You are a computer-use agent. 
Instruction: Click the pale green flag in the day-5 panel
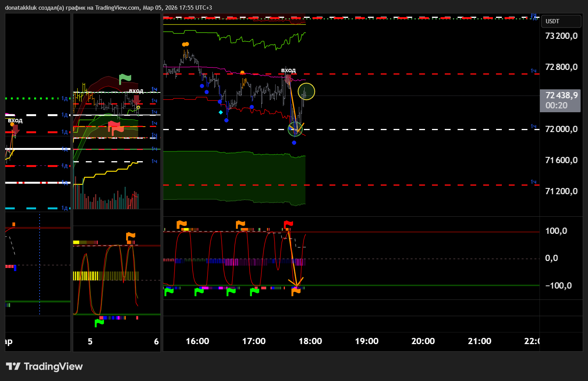click(125, 79)
